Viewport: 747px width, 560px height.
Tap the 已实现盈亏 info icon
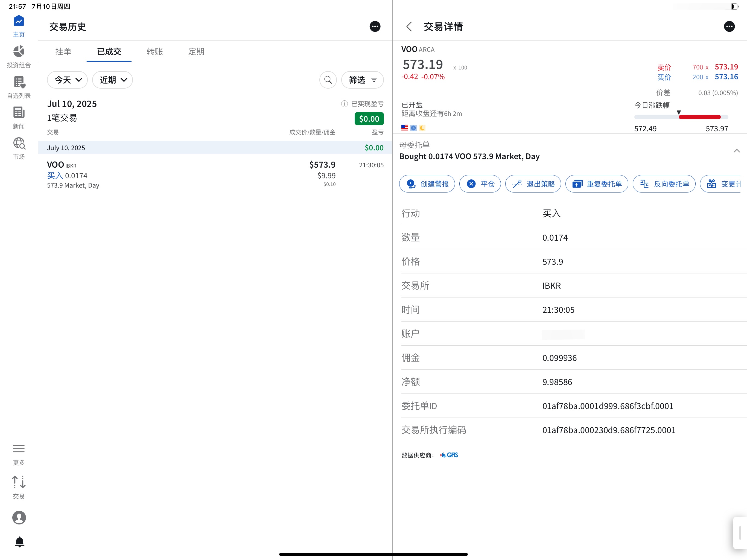pos(344,104)
